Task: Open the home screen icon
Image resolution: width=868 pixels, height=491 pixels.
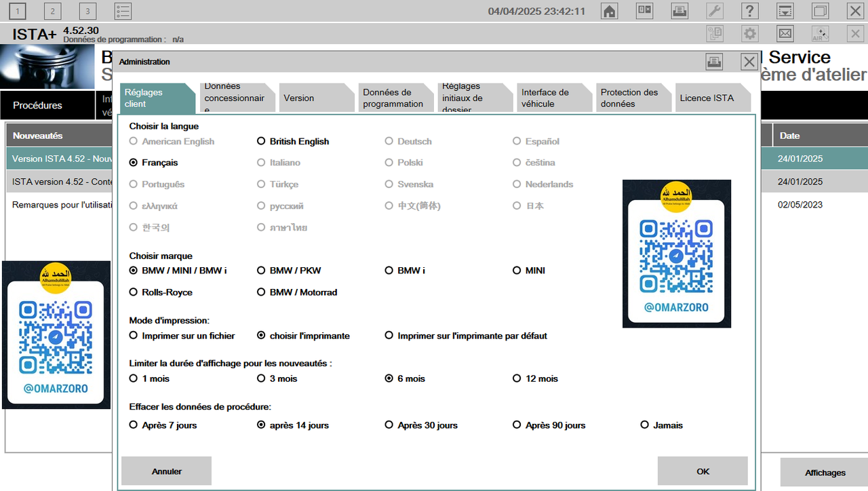Action: click(x=610, y=11)
